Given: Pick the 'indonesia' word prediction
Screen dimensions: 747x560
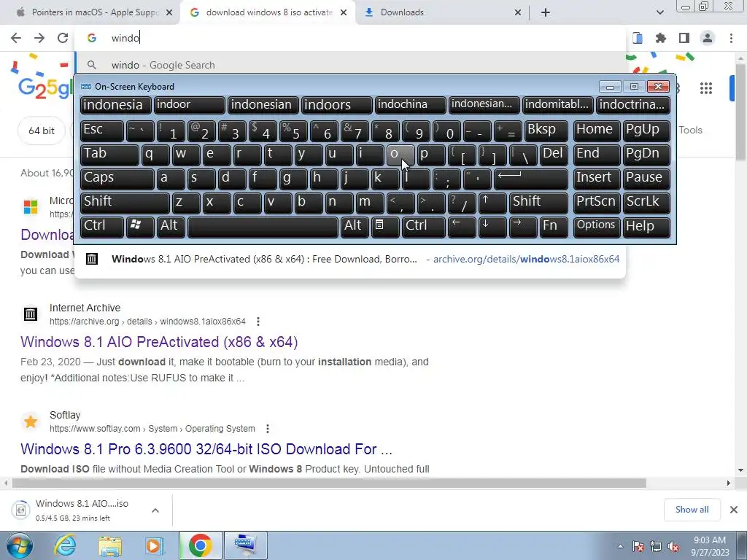Looking at the screenshot, I should coord(115,105).
